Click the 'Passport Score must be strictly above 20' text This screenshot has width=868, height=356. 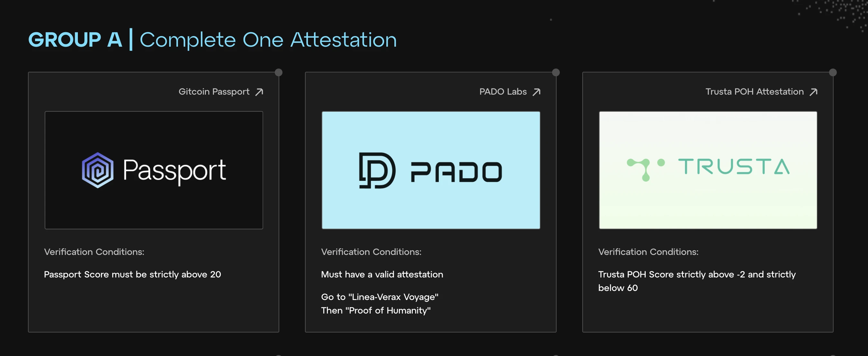[x=133, y=275]
